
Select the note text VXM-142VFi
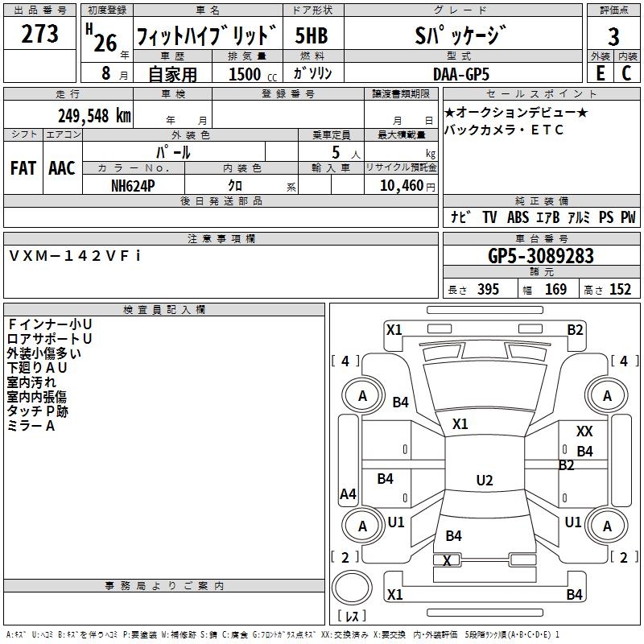click(76, 255)
